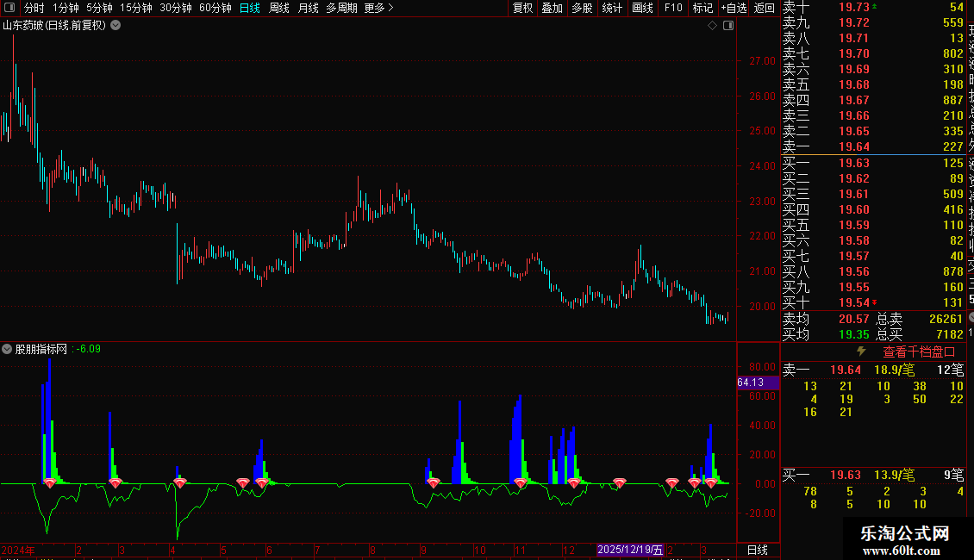
Task: Switch to the 30分钟 period
Action: [176, 8]
